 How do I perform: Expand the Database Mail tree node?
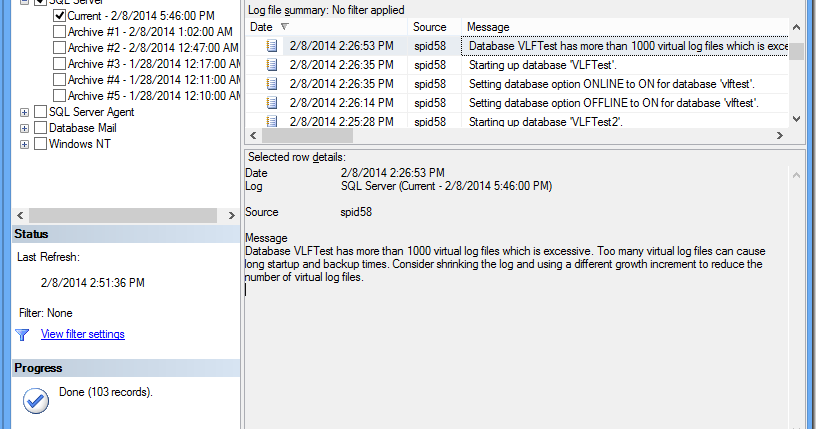pyautogui.click(x=24, y=128)
